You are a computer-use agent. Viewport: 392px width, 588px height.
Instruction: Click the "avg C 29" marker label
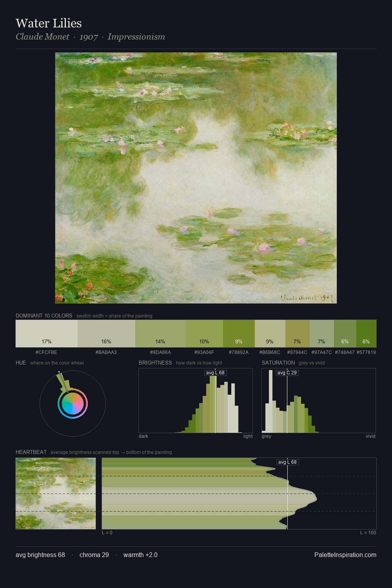(287, 373)
